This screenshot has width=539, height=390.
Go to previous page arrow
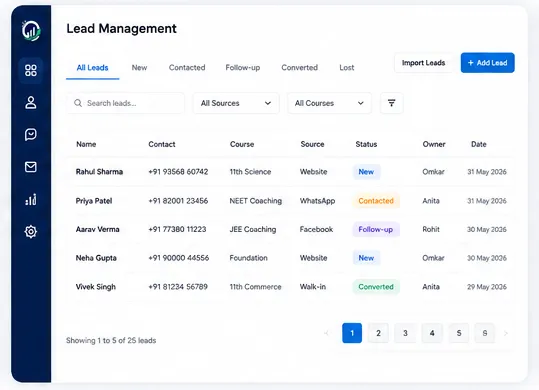pyautogui.click(x=327, y=333)
